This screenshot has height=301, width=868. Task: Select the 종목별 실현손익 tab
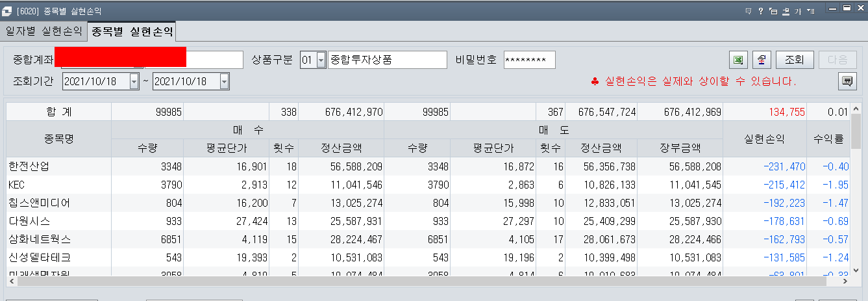coord(132,31)
